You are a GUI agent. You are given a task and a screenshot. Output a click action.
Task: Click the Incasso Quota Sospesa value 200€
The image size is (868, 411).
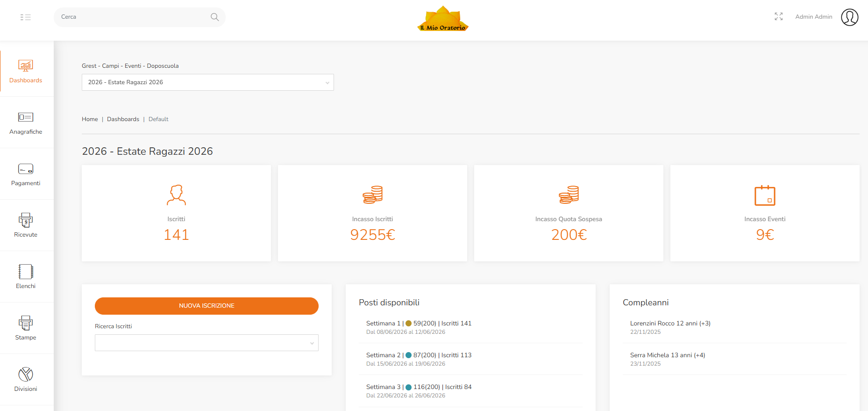pyautogui.click(x=569, y=235)
